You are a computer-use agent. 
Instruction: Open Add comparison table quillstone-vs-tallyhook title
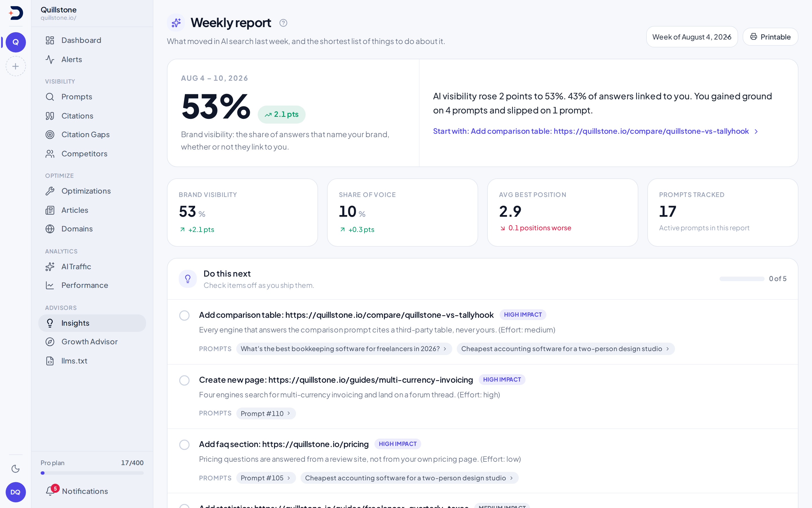click(346, 315)
